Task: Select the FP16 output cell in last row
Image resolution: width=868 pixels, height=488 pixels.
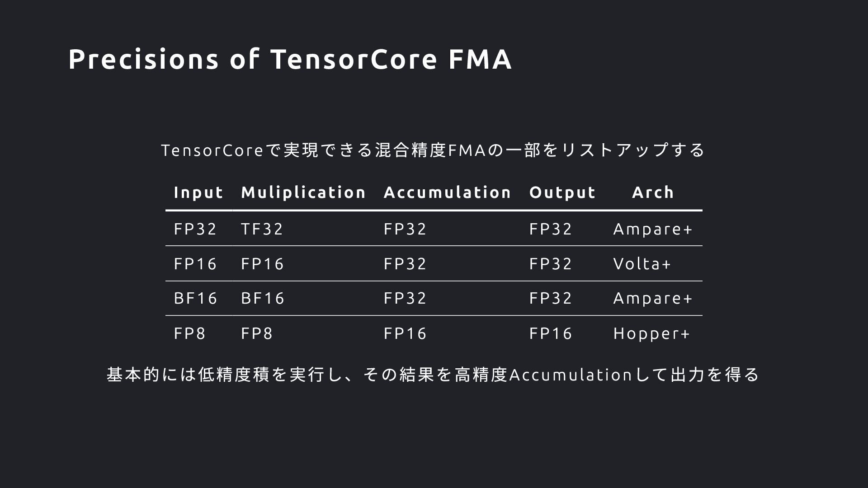Action: [551, 333]
